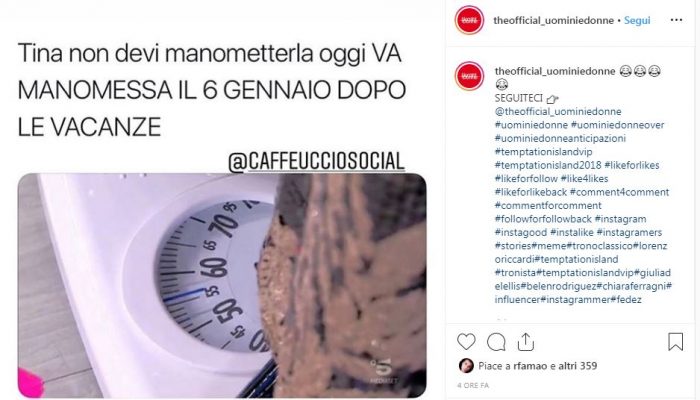Open theofficial_uominiedonne username in header
Screen dimensions: 700x400
tap(554, 20)
